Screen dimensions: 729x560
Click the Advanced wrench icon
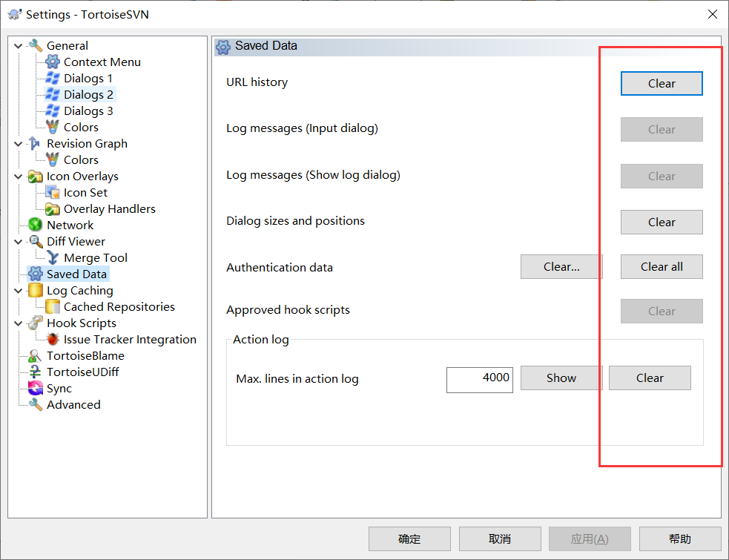point(36,404)
